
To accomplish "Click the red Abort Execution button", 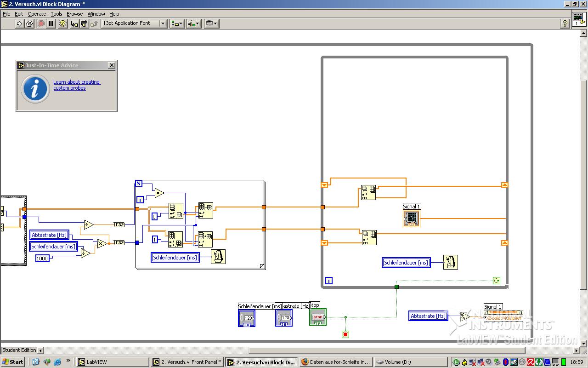I will click(x=41, y=23).
